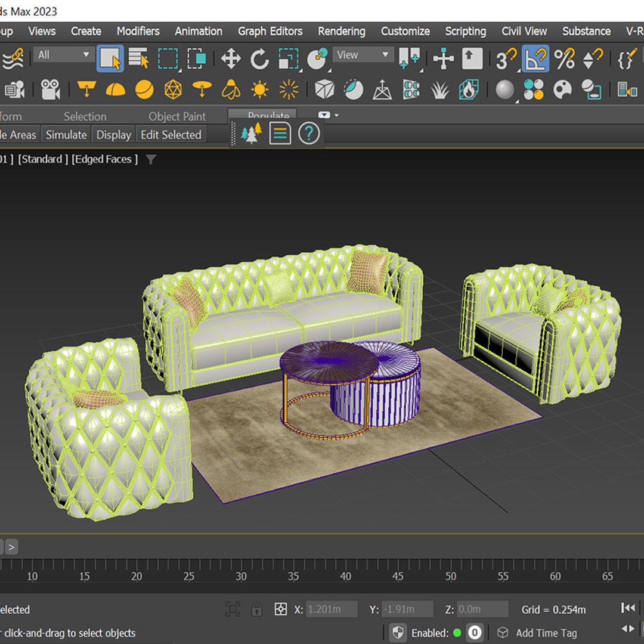Click the Simulate button
644x644 pixels.
tap(66, 135)
